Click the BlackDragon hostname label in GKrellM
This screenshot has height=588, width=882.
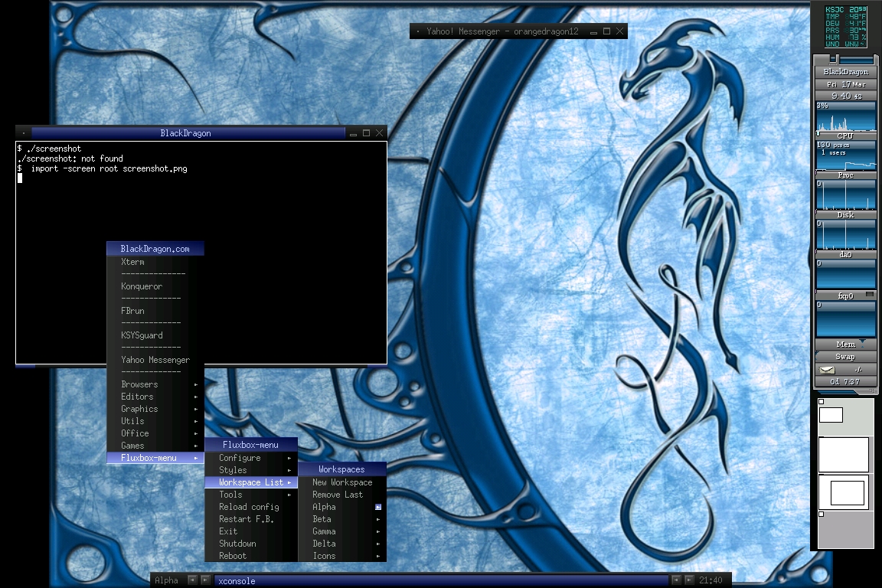pyautogui.click(x=845, y=72)
